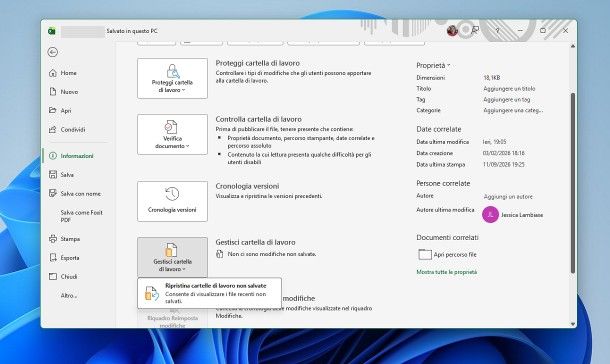610x364 pixels.
Task: Click the Condividi share icon
Action: [53, 130]
